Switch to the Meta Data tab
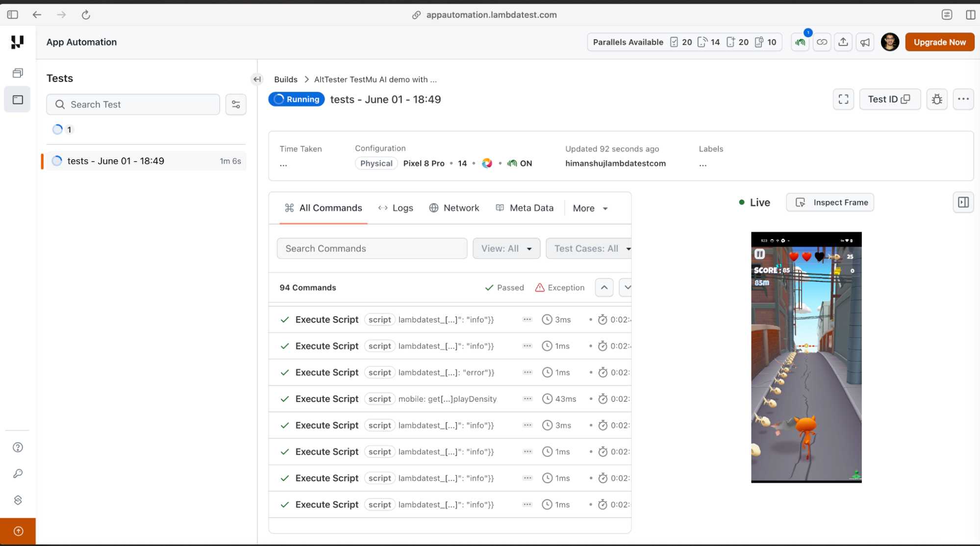 click(525, 208)
